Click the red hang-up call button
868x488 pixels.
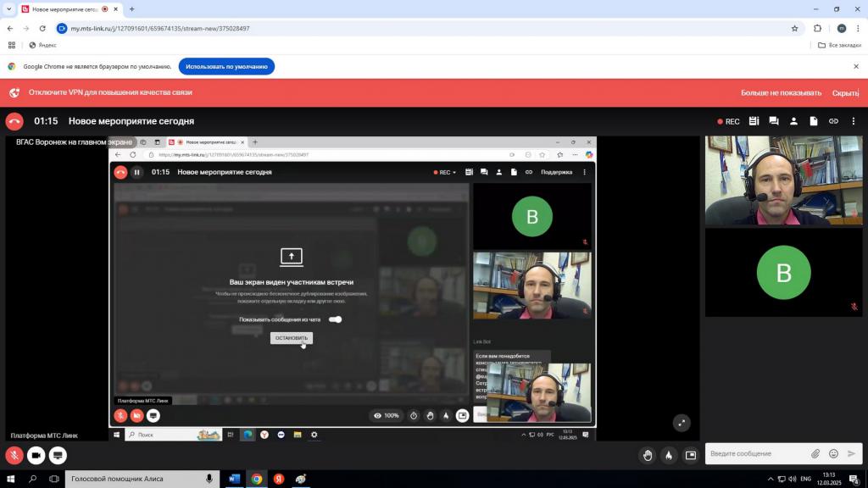[x=14, y=121]
